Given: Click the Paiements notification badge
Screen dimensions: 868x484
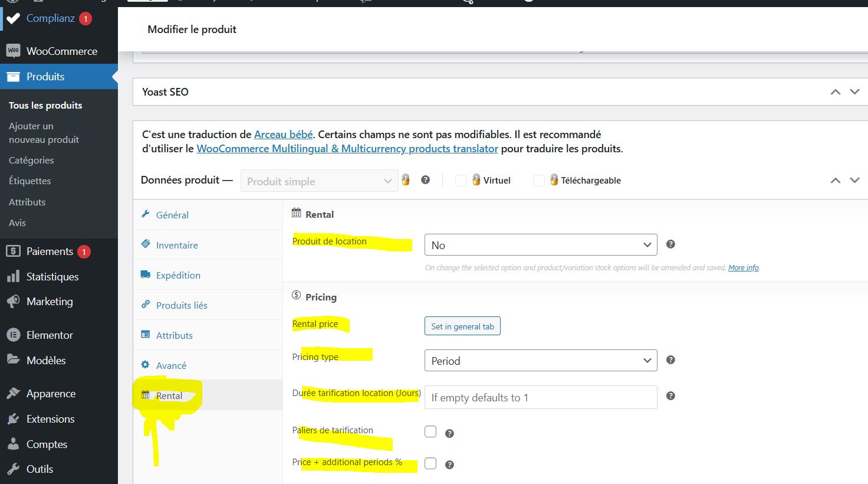Looking at the screenshot, I should coord(84,252).
